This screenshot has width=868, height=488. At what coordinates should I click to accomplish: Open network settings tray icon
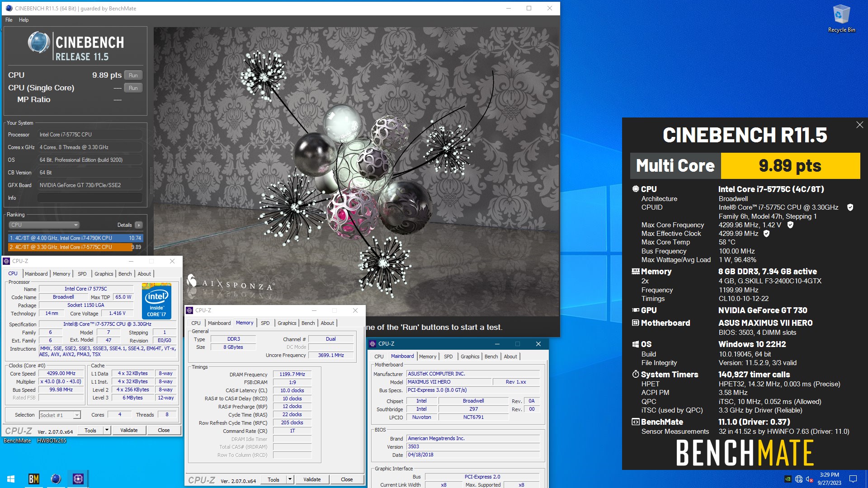799,479
